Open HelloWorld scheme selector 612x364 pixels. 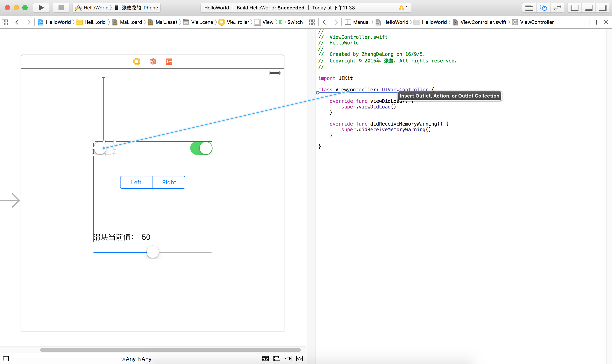(x=92, y=8)
